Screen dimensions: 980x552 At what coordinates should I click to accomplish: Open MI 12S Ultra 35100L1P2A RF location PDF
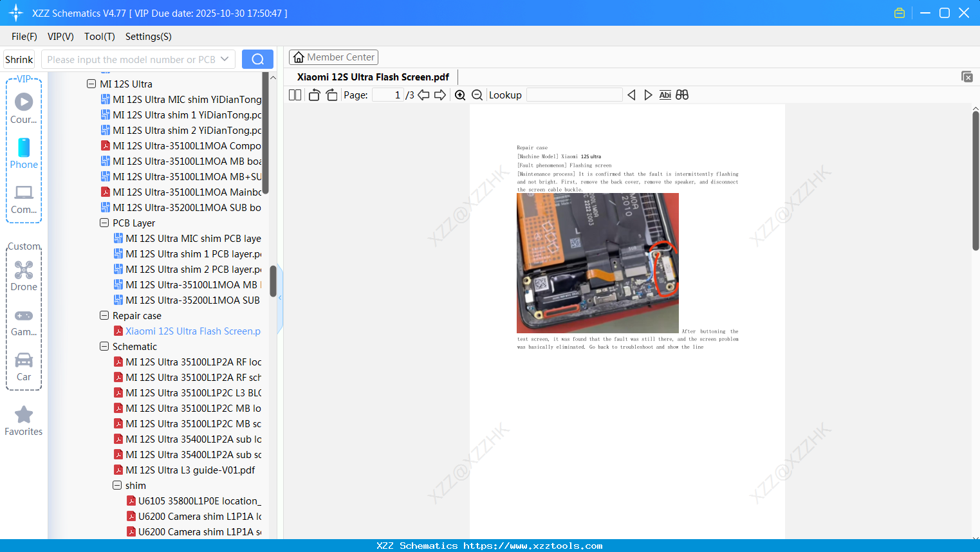click(x=193, y=362)
